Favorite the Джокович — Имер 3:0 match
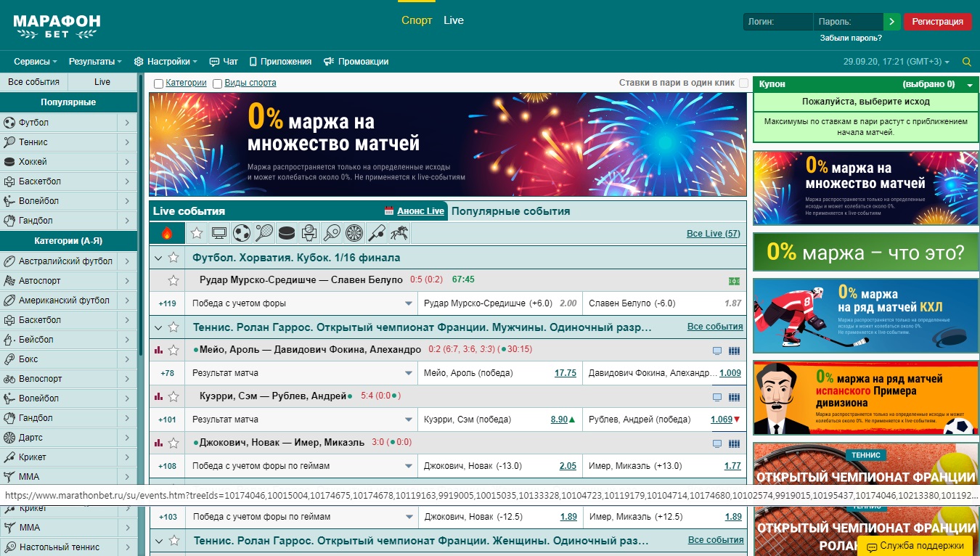 click(173, 443)
